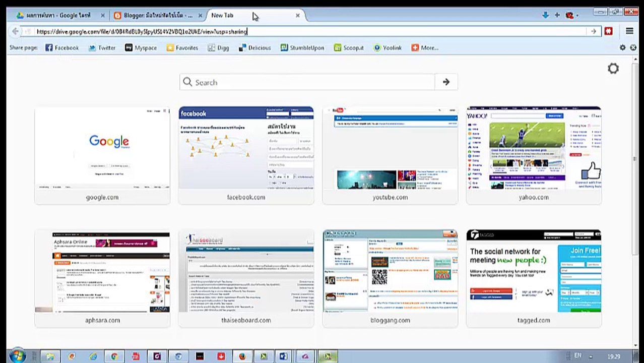Click the youtube.com tile label

click(x=390, y=197)
